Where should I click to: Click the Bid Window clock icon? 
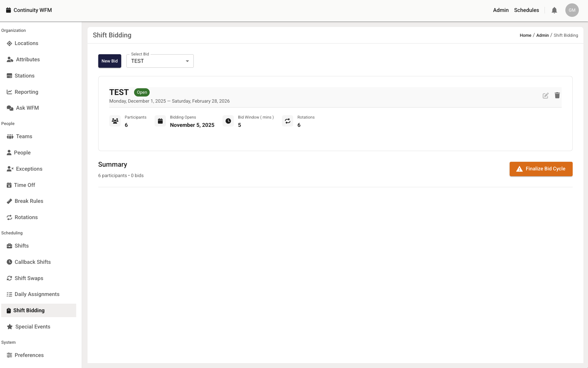coord(228,121)
